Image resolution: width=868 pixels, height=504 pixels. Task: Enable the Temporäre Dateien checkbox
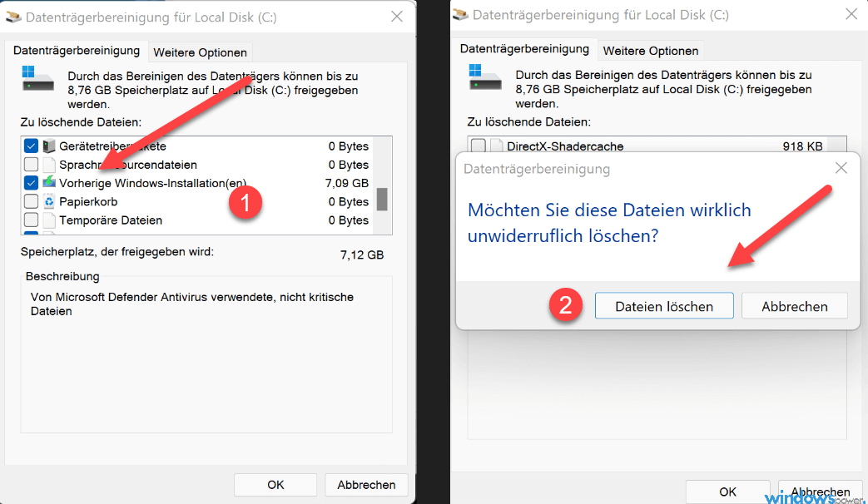30,220
